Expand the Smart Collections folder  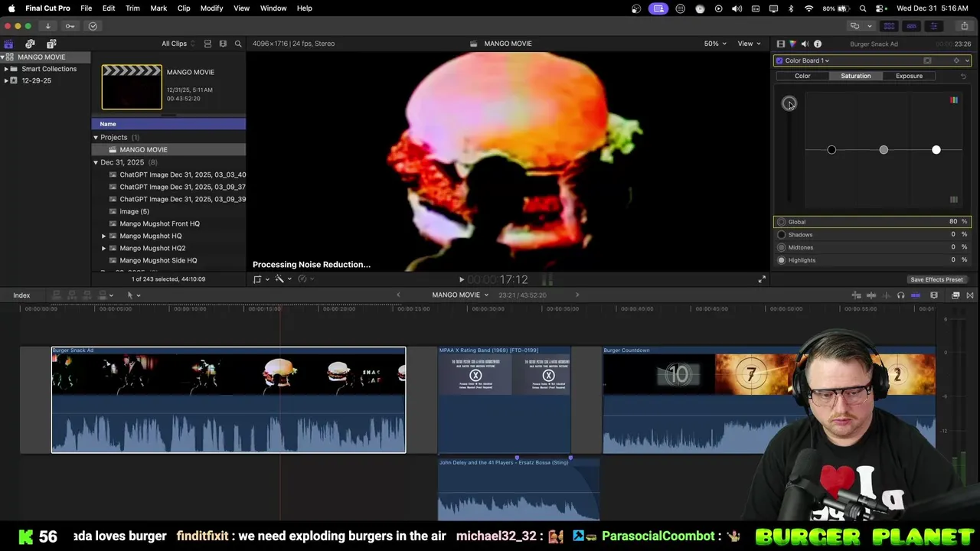[x=6, y=69]
